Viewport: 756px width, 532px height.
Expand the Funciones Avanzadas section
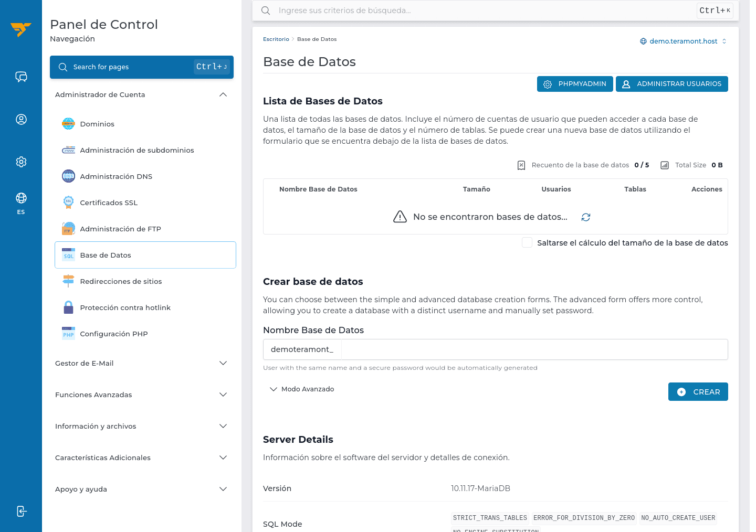pyautogui.click(x=142, y=395)
